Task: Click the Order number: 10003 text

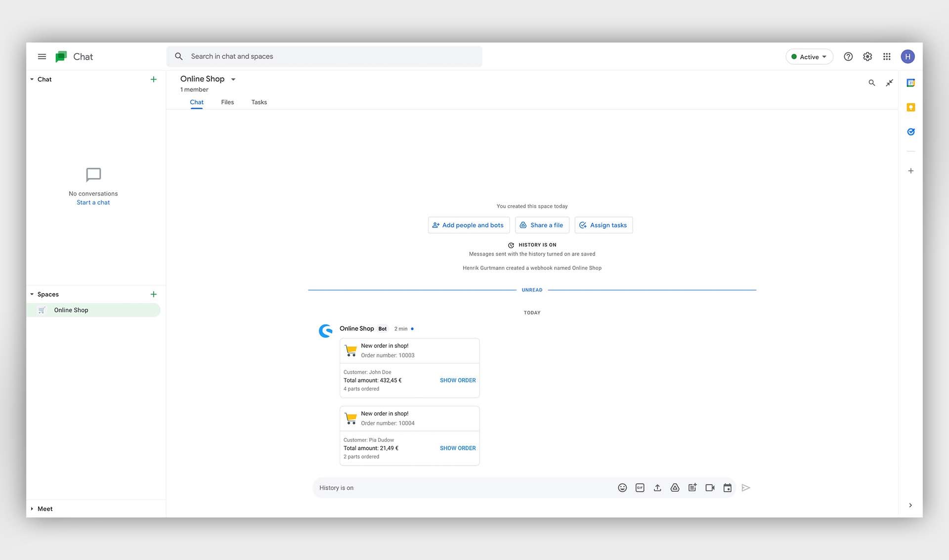Action: pyautogui.click(x=388, y=355)
